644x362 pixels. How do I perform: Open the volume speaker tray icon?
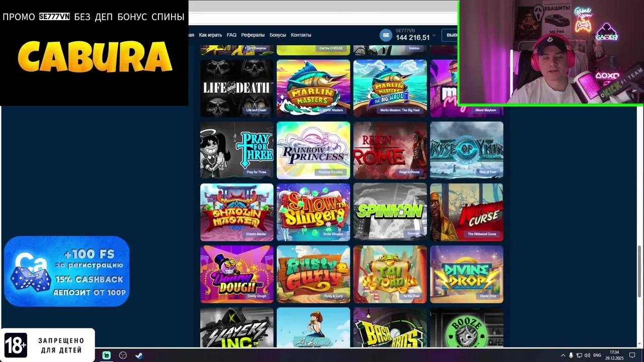pyautogui.click(x=587, y=355)
